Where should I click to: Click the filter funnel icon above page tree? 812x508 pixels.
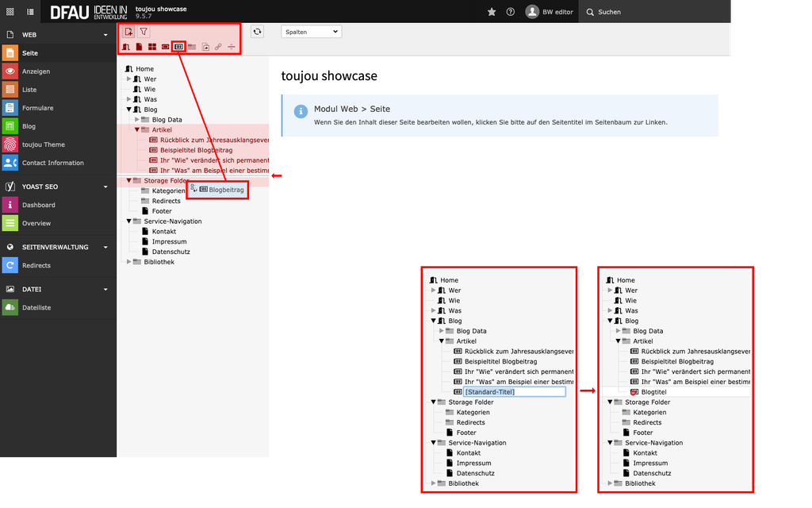tap(144, 32)
